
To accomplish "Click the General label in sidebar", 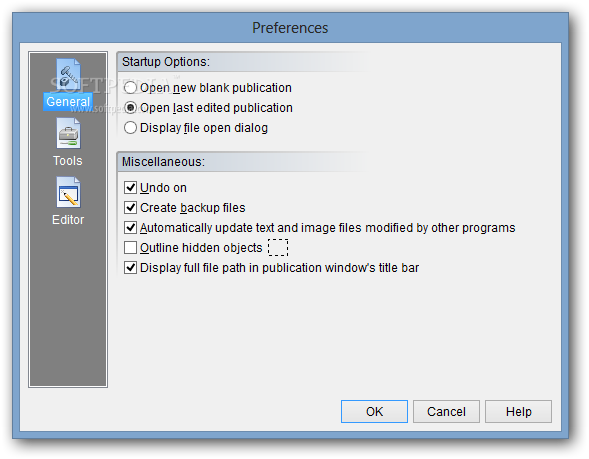I will 68,102.
